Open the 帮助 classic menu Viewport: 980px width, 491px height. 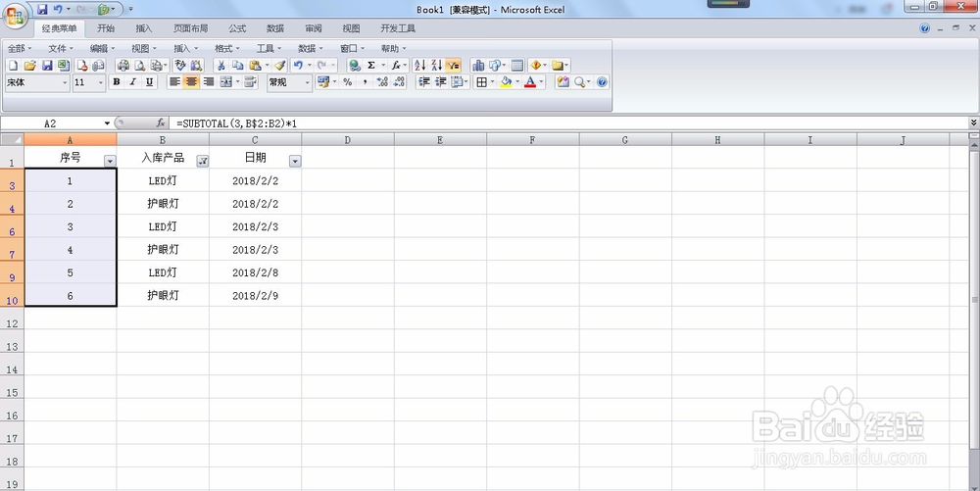(x=393, y=48)
